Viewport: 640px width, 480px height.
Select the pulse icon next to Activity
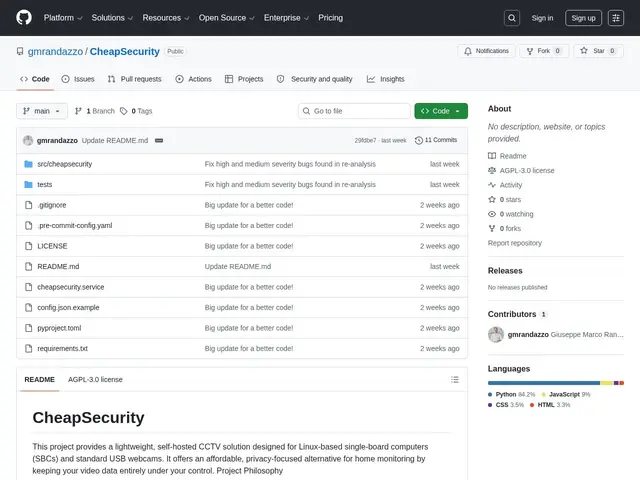492,185
